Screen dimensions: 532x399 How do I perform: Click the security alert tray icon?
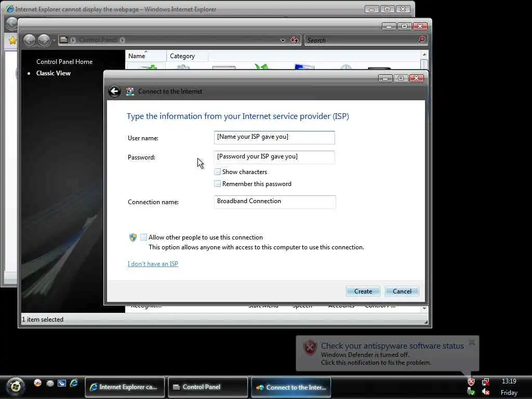pos(471,382)
